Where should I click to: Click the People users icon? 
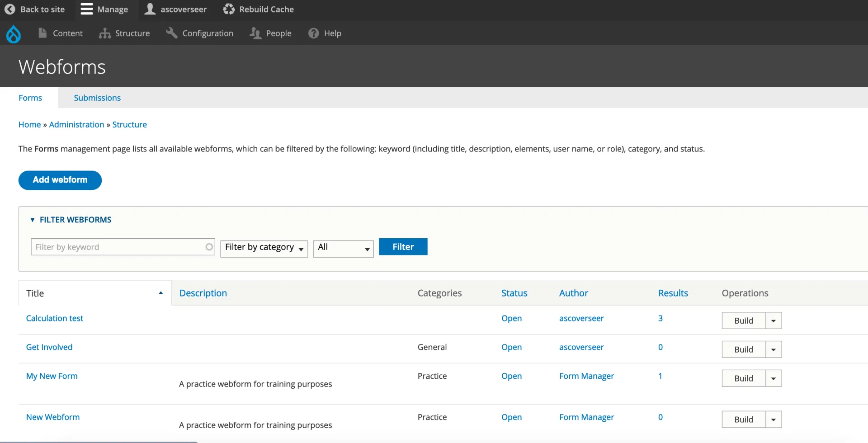click(x=255, y=33)
